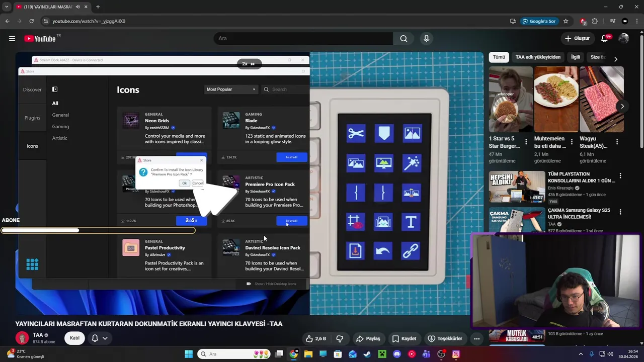Open the YouTube account avatar menu
Screen dimensions: 644x362
click(x=624, y=39)
